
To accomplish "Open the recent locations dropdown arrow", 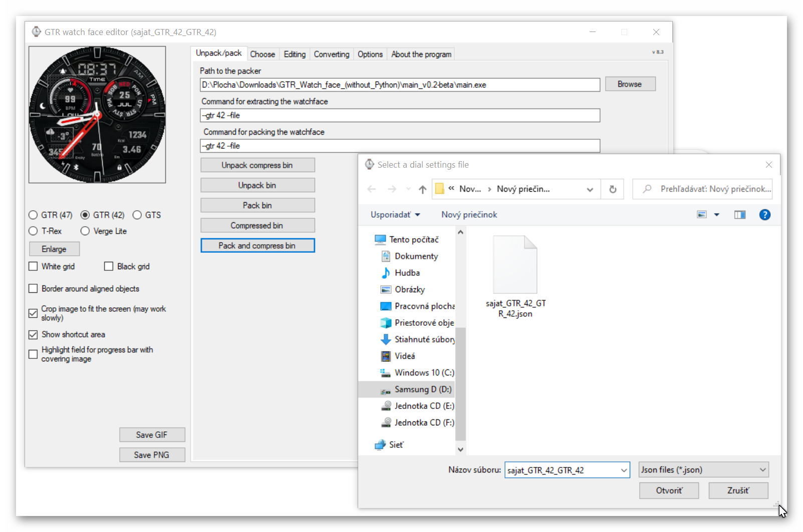I will [x=408, y=189].
